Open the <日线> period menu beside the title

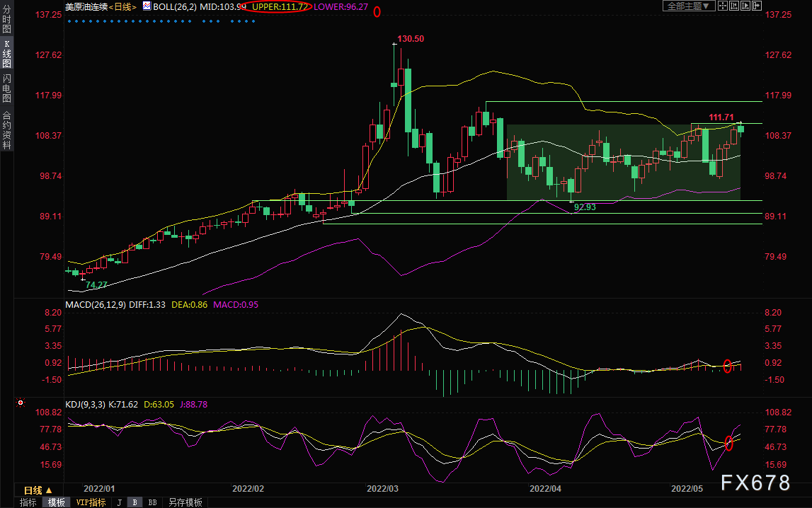click(122, 7)
